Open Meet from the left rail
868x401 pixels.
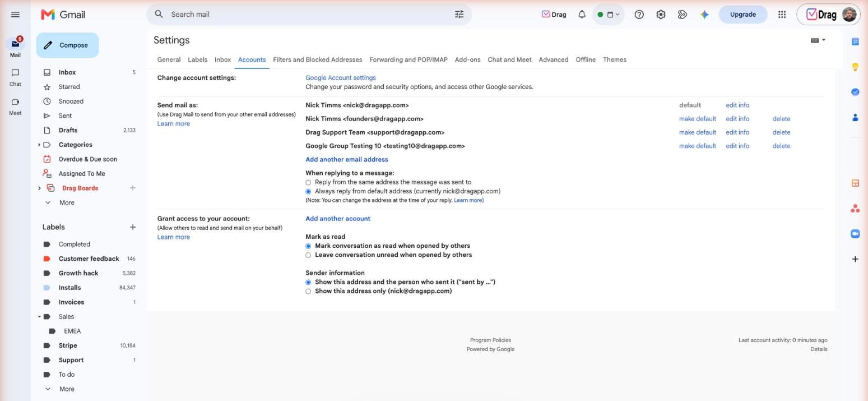(x=15, y=107)
